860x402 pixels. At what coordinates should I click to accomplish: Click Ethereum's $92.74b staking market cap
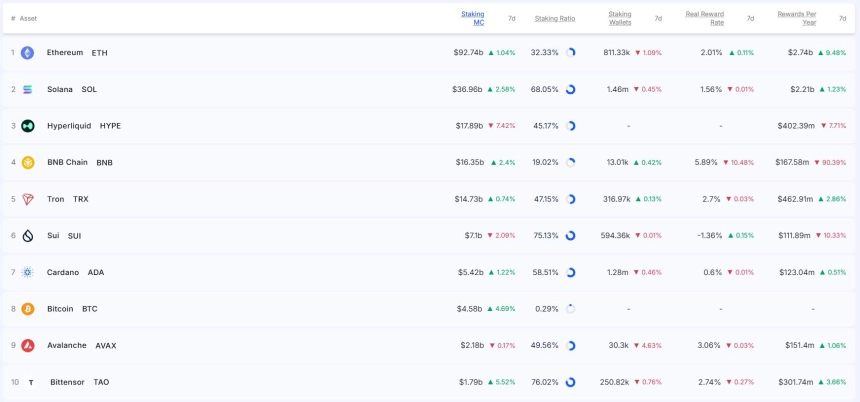468,53
